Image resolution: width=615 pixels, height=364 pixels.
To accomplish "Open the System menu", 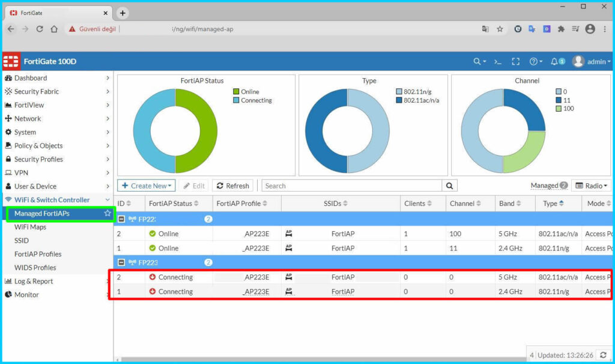I will tap(57, 132).
